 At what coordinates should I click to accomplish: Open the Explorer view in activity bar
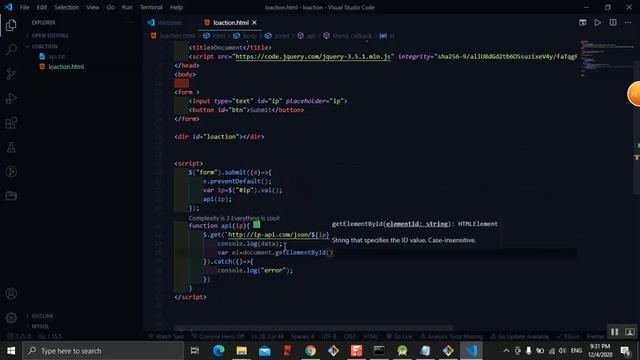click(11, 25)
